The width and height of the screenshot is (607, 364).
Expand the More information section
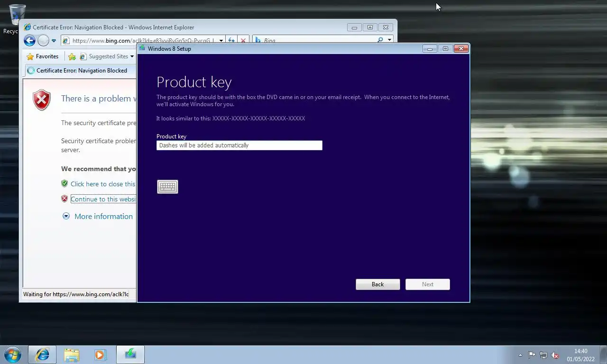pos(98,216)
